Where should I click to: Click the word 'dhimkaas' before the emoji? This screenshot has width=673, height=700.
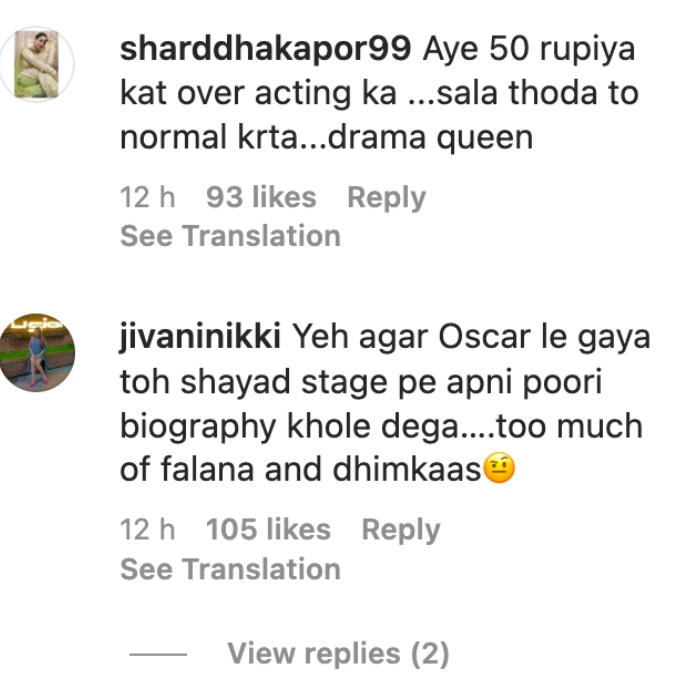click(407, 469)
